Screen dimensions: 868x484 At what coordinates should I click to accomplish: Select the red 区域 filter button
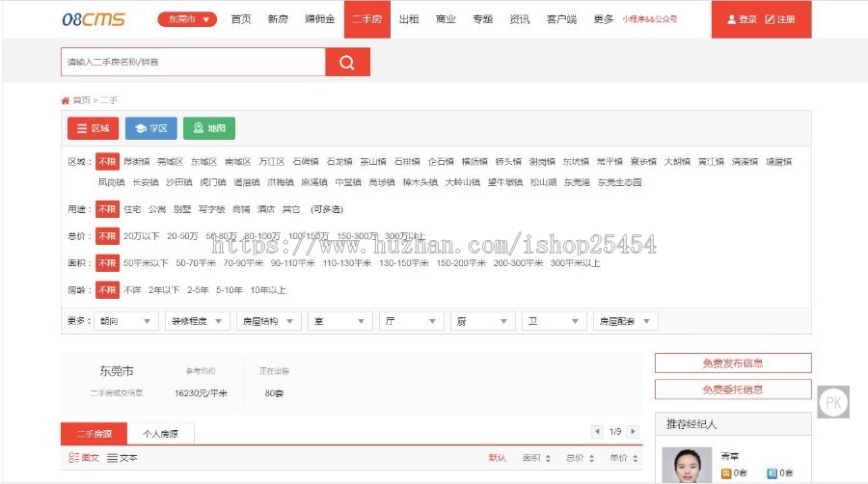coord(93,128)
